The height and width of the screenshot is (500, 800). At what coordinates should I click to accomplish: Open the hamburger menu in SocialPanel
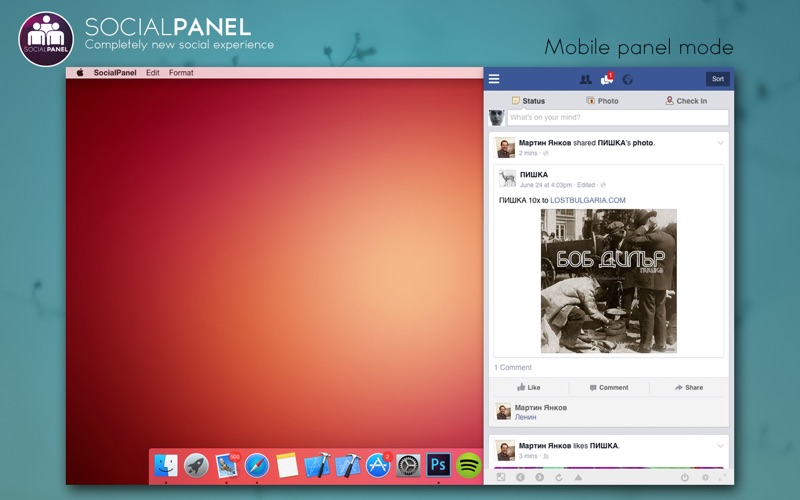pyautogui.click(x=494, y=79)
